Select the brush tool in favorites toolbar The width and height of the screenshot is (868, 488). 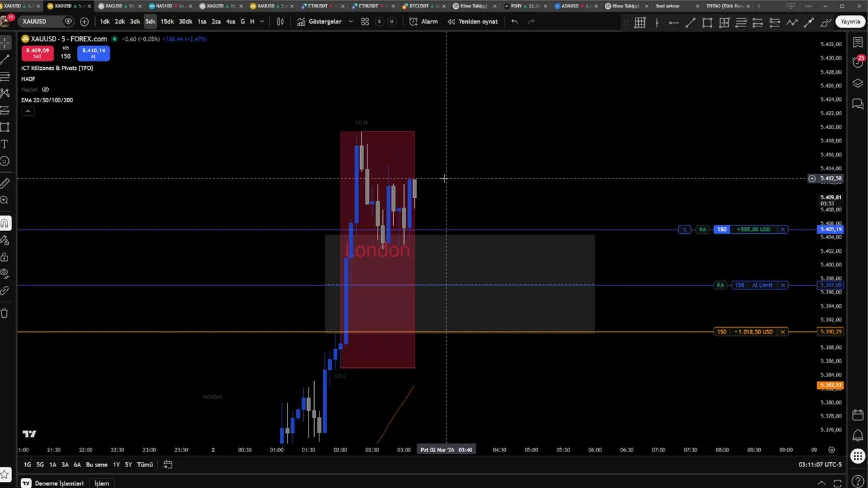826,22
